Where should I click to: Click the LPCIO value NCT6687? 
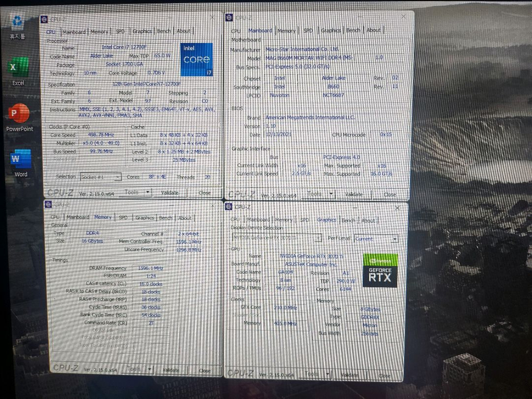point(333,95)
